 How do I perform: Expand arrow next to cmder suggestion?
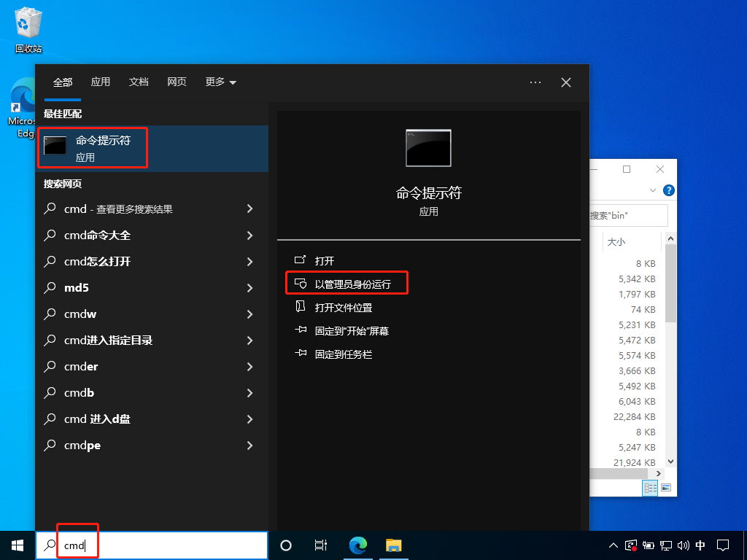pos(249,367)
